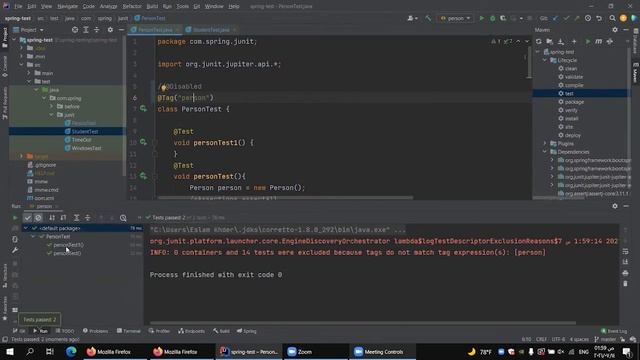The width and height of the screenshot is (640, 360).
Task: Expand the main folder in the project tree
Action: pos(29,73)
